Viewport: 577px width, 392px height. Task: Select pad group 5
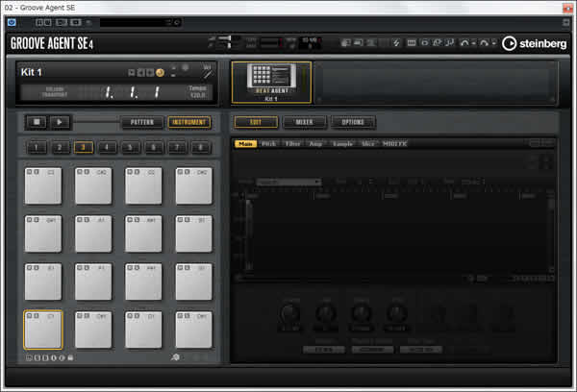click(130, 147)
